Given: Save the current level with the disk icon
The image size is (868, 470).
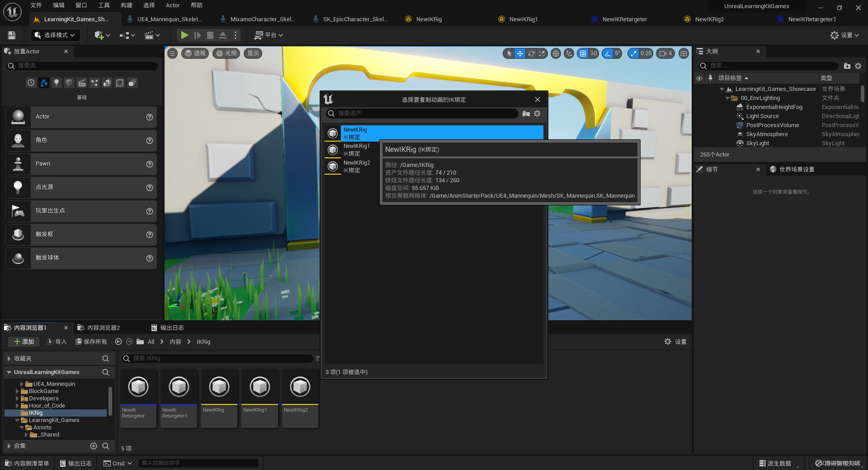Looking at the screenshot, I should pos(12,35).
